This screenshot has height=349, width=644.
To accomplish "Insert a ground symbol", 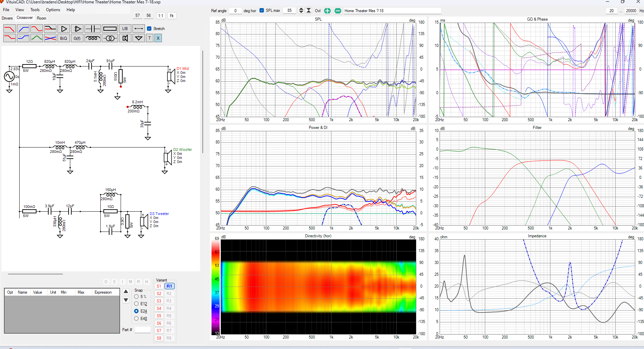I will [x=139, y=38].
